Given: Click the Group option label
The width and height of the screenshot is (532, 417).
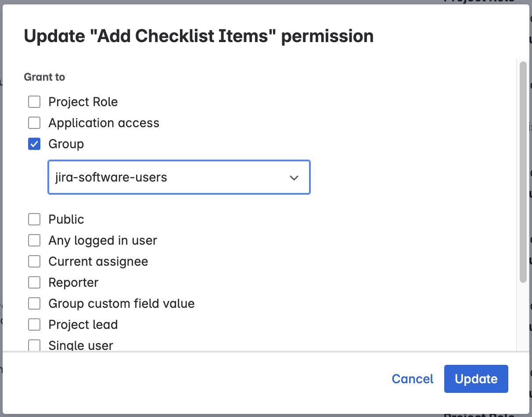Looking at the screenshot, I should click(66, 144).
